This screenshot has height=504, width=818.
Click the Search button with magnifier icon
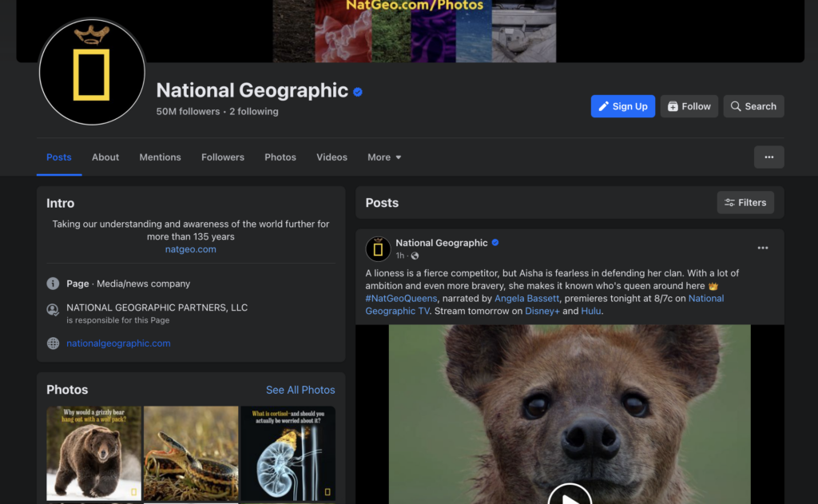tap(753, 106)
